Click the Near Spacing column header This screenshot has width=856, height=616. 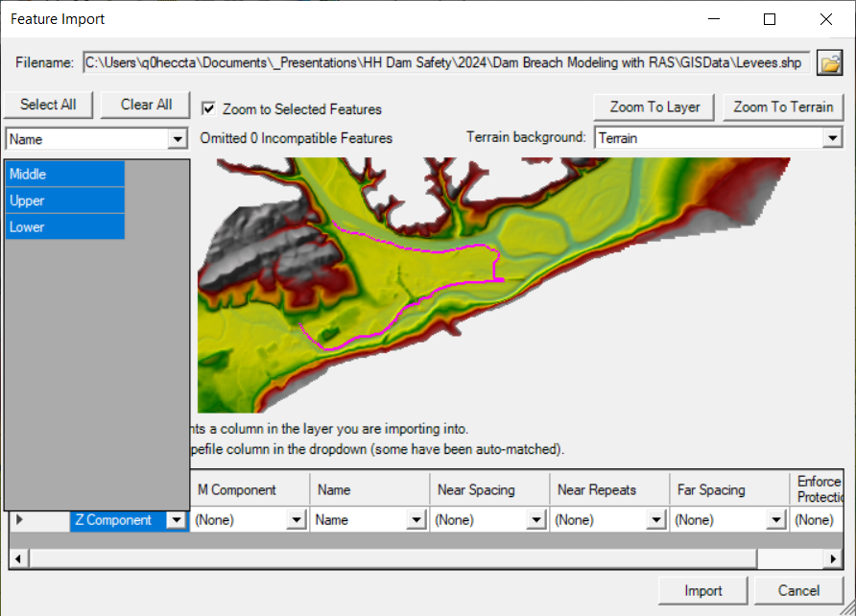[489, 489]
